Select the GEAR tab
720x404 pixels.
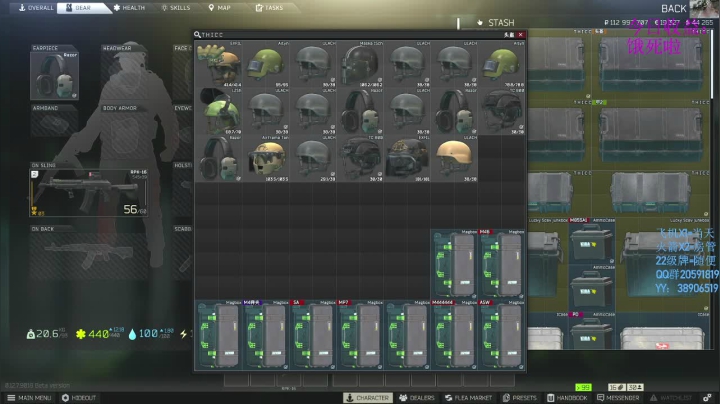(x=83, y=8)
